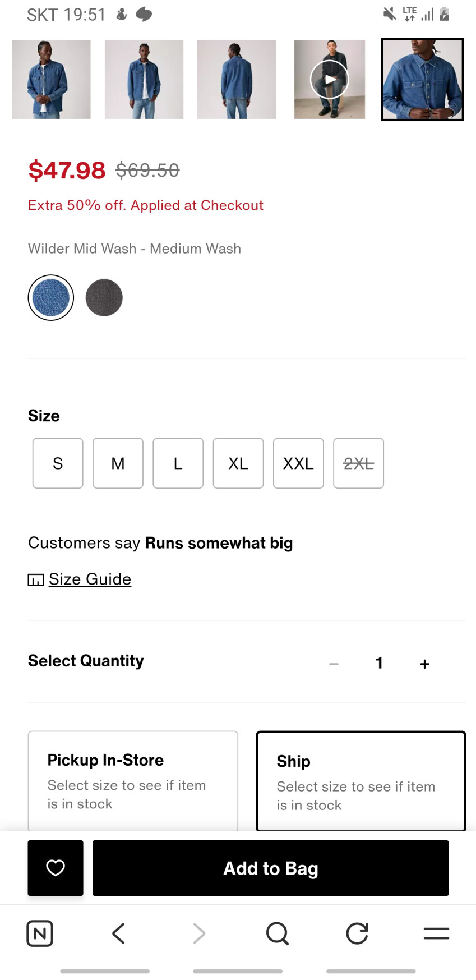
Task: Open the browser search icon
Action: point(277,933)
